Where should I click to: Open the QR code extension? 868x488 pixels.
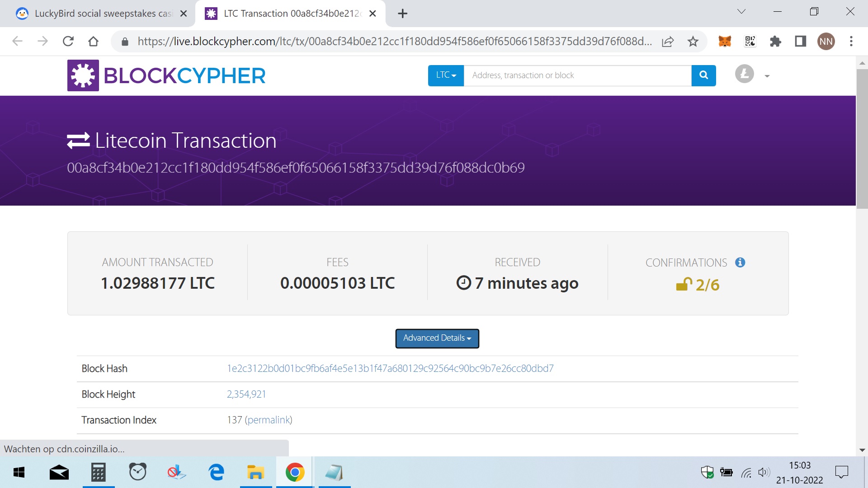click(750, 42)
